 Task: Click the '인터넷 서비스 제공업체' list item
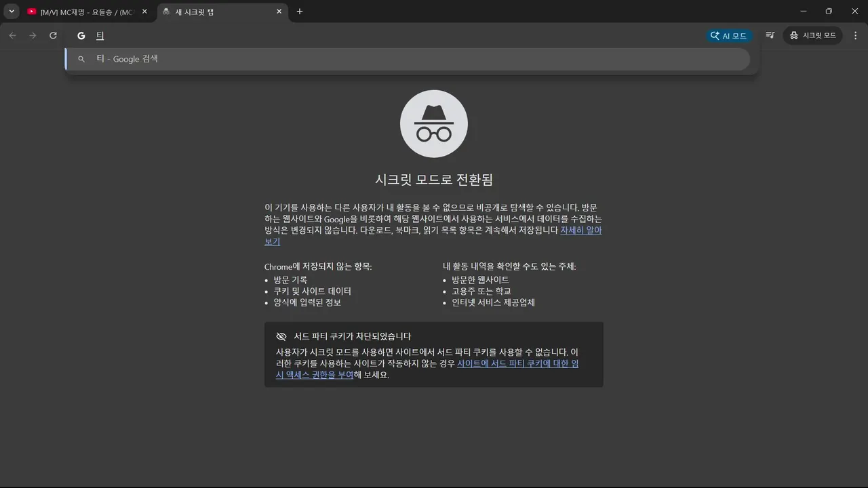[494, 303]
